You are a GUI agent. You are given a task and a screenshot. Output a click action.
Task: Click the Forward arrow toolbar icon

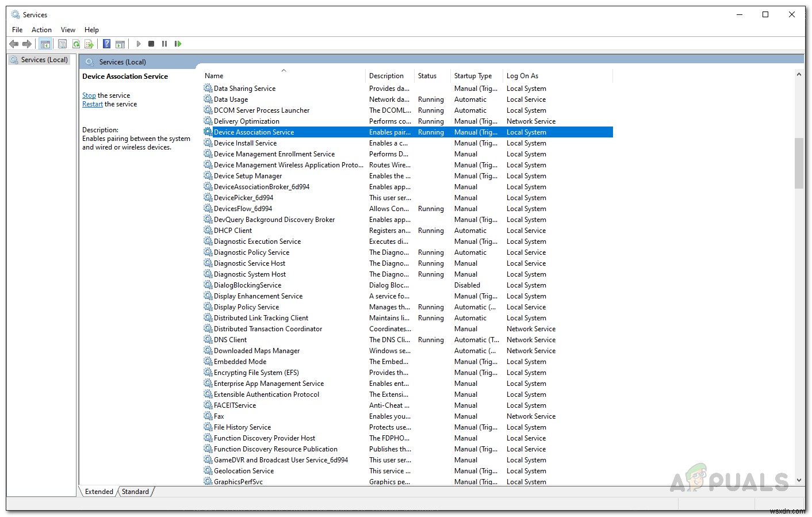click(26, 44)
